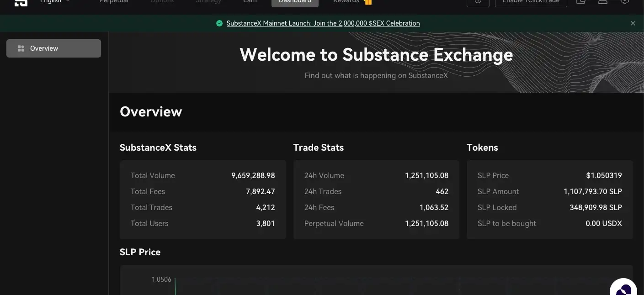Go to the Perpetual tab
644x295 pixels.
(114, 2)
